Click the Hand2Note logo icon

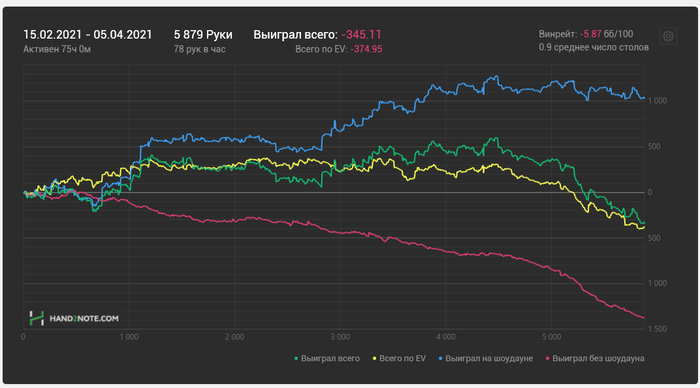pyautogui.click(x=36, y=318)
